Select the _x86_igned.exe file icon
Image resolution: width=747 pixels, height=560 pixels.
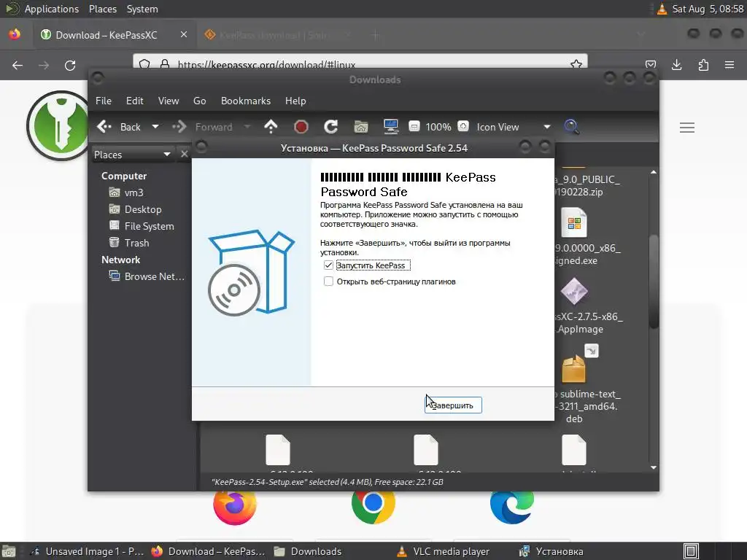[574, 222]
